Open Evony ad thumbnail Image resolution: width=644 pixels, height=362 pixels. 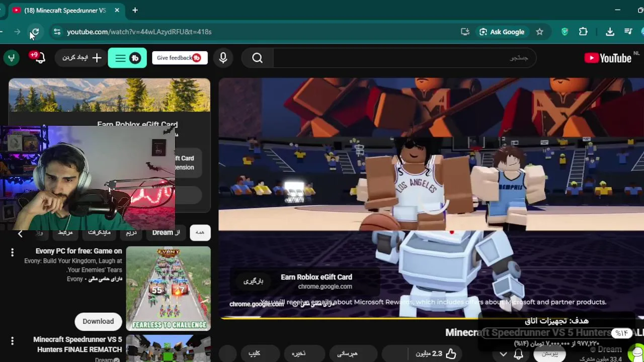pos(168,288)
